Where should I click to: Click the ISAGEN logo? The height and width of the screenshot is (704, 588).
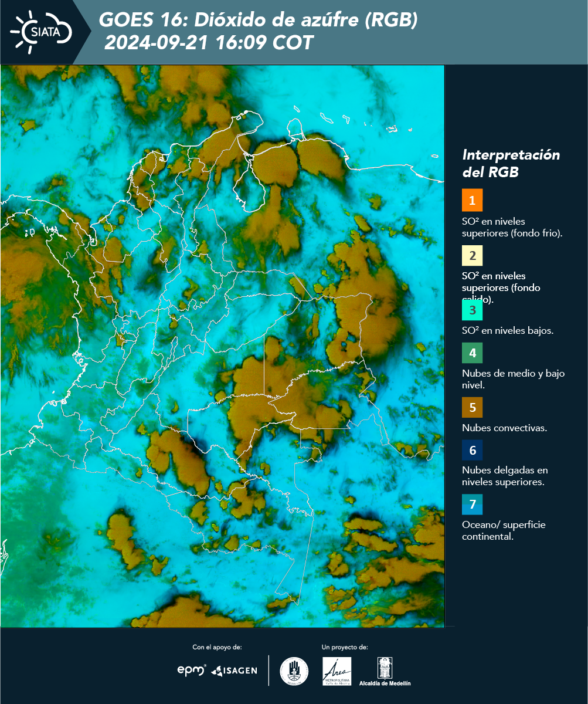[x=234, y=670]
